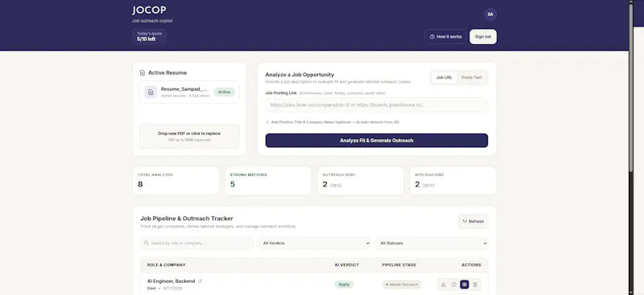The image size is (644, 295).
Task: Click the Analyze a Job Opportunity heading
Action: 299,75
